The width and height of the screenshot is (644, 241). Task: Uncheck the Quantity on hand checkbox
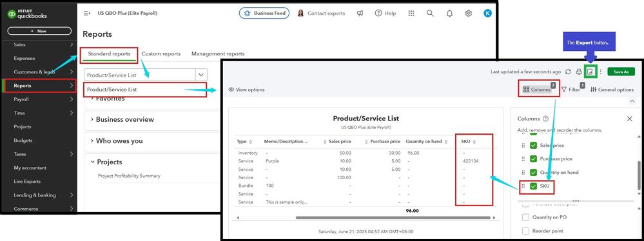coord(534,173)
